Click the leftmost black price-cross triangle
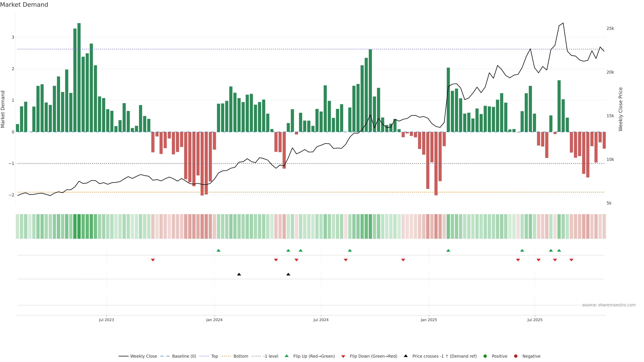This screenshot has width=644, height=362. click(239, 274)
